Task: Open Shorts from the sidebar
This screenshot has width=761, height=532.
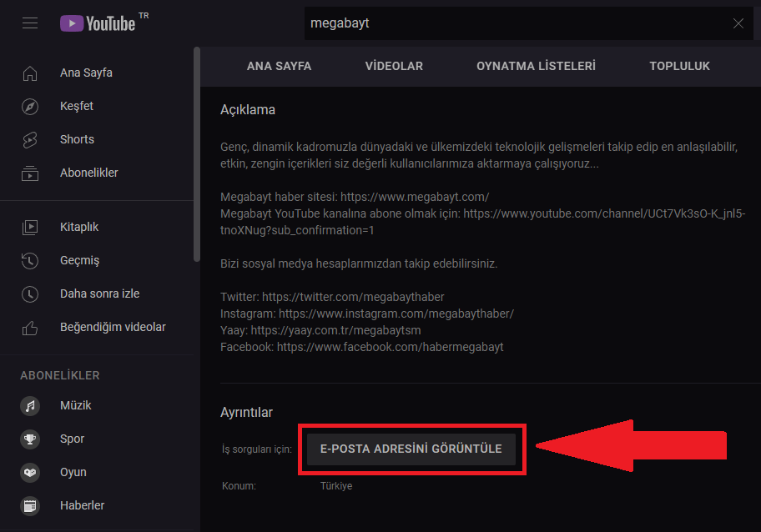Action: pyautogui.click(x=30, y=140)
